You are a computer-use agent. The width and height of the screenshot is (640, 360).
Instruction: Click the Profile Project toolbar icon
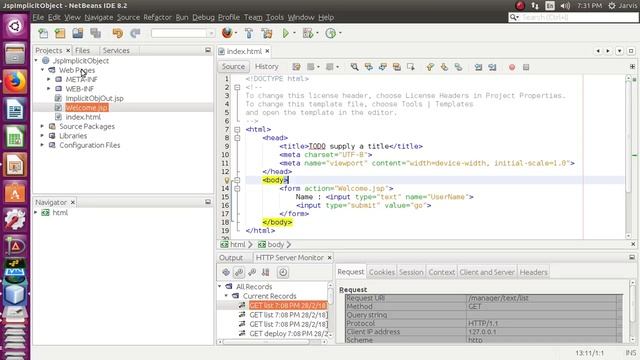click(331, 33)
